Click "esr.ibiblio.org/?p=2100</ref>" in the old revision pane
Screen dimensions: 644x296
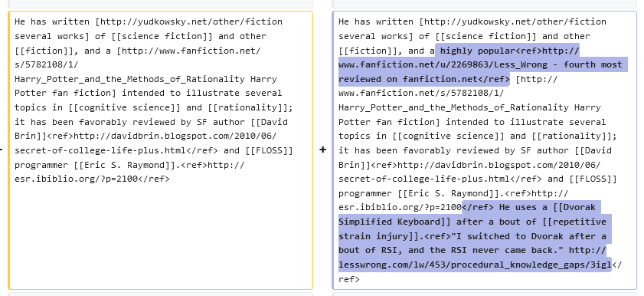92,179
